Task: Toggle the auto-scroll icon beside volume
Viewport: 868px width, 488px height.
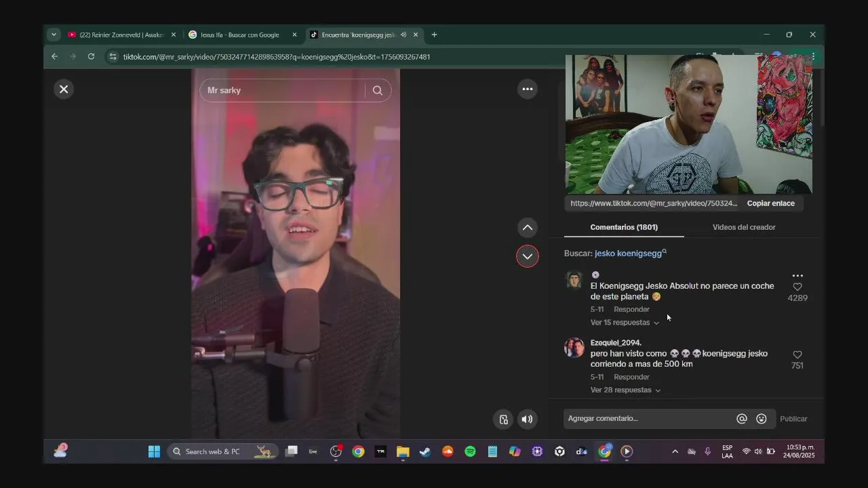Action: click(x=503, y=419)
